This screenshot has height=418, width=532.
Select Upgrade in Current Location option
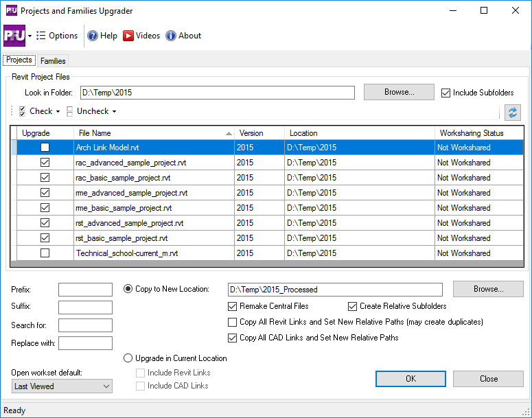[x=128, y=358]
